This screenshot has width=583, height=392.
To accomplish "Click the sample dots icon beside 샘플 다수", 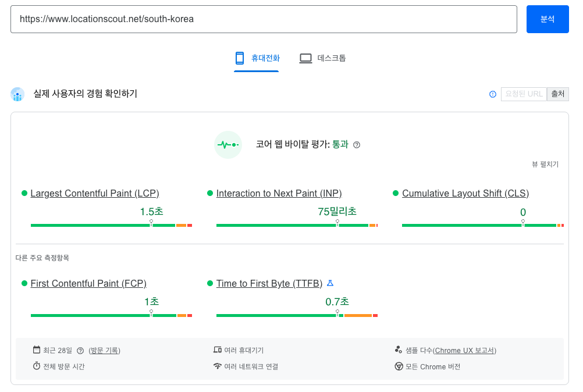I will [x=398, y=350].
